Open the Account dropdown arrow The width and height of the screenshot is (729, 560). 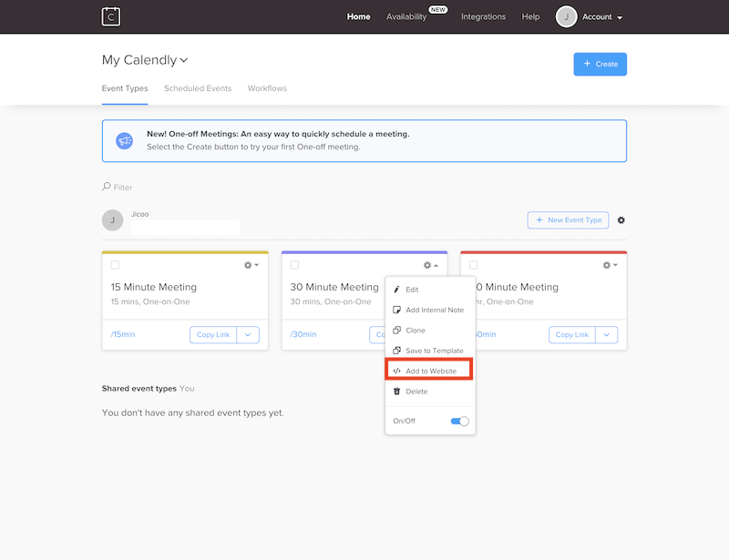tap(620, 17)
